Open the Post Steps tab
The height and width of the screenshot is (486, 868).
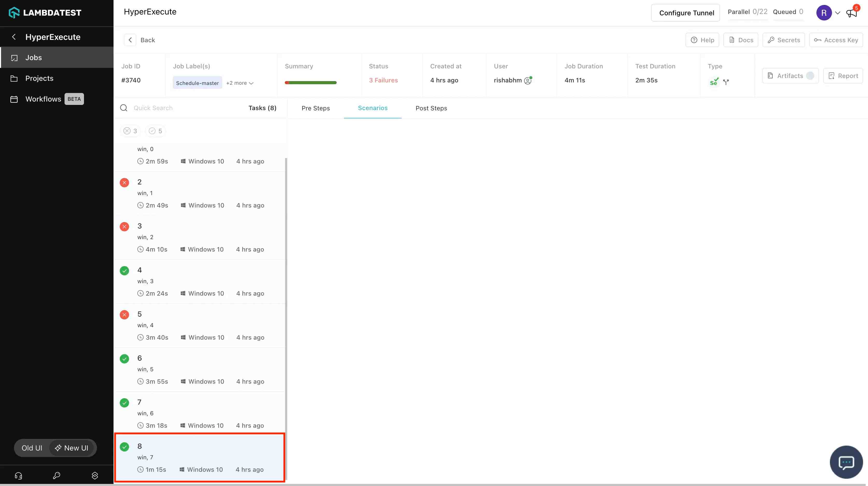(431, 108)
